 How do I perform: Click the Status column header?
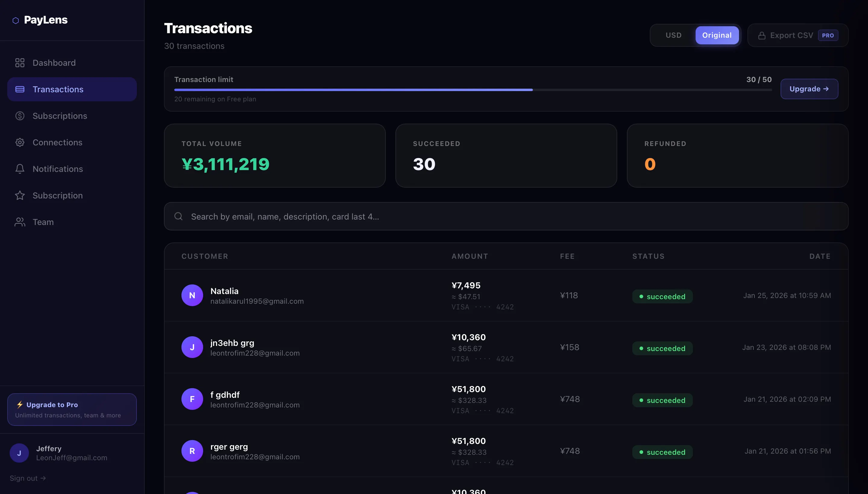(648, 256)
